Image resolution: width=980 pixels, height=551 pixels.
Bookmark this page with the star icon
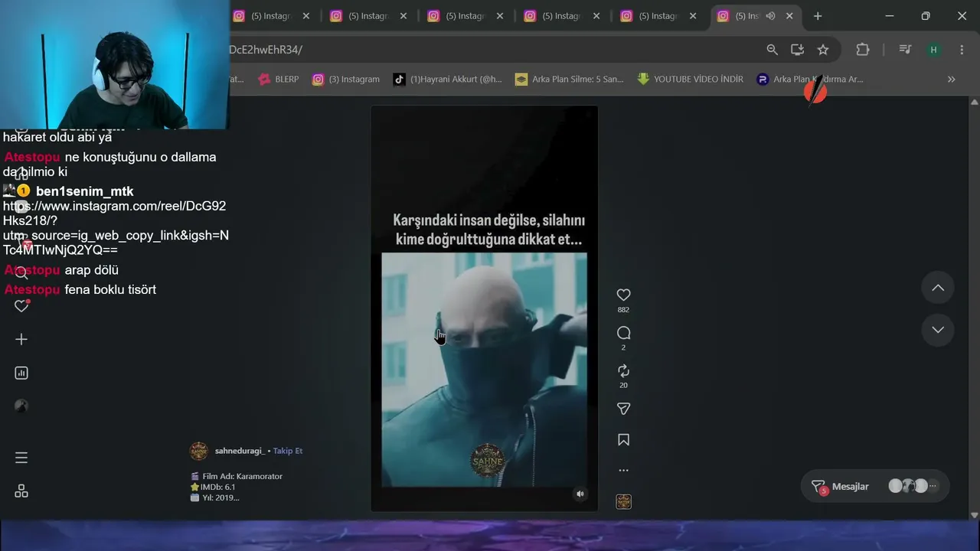coord(823,50)
